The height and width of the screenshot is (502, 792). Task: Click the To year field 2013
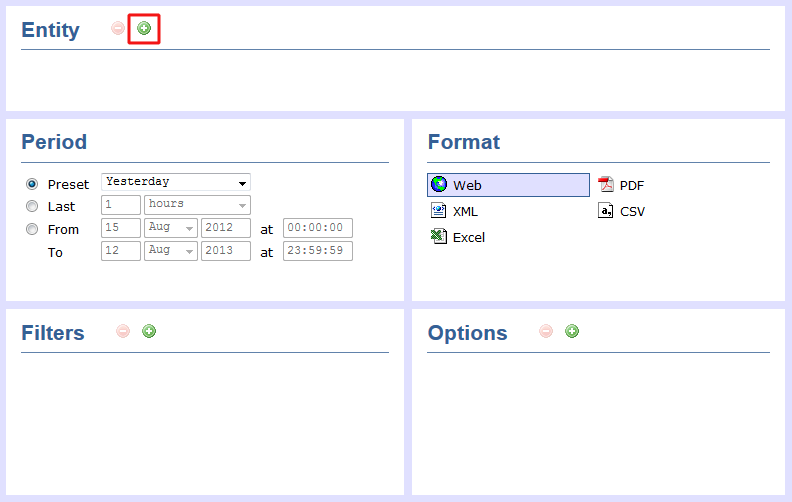[225, 251]
